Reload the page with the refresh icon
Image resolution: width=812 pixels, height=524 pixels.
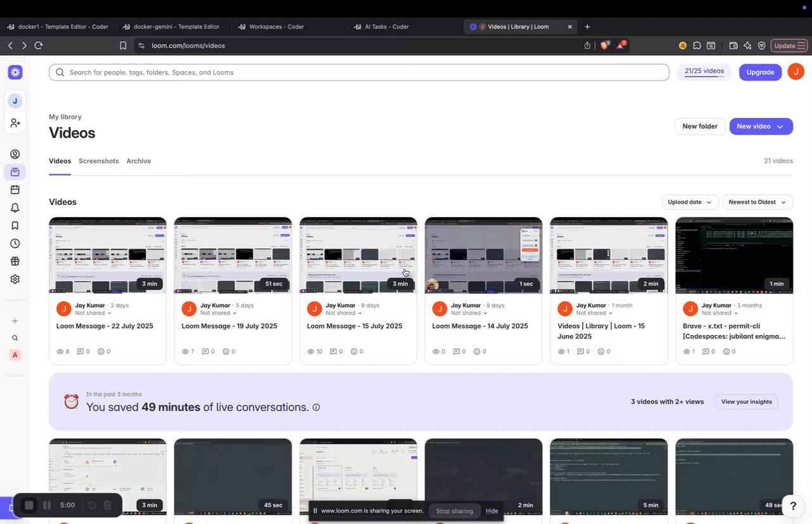coord(39,46)
